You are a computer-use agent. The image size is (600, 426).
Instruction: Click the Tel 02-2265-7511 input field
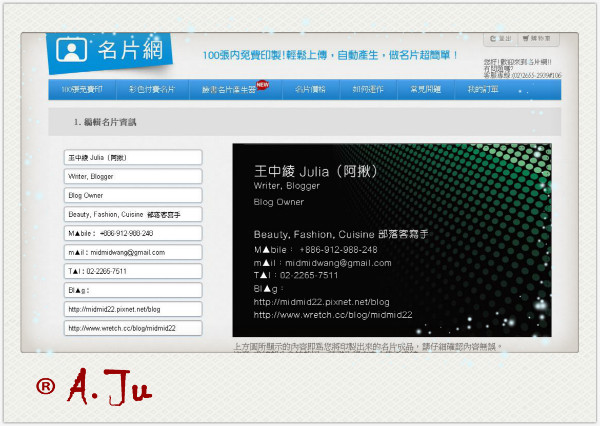coord(133,271)
